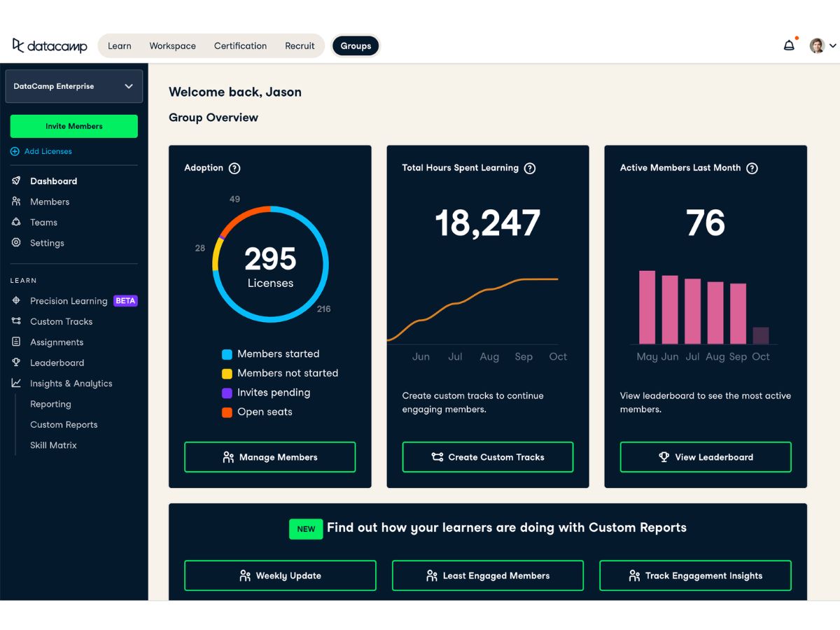Click the 18,247 total hours value
This screenshot has height=630, width=840.
pos(488,223)
